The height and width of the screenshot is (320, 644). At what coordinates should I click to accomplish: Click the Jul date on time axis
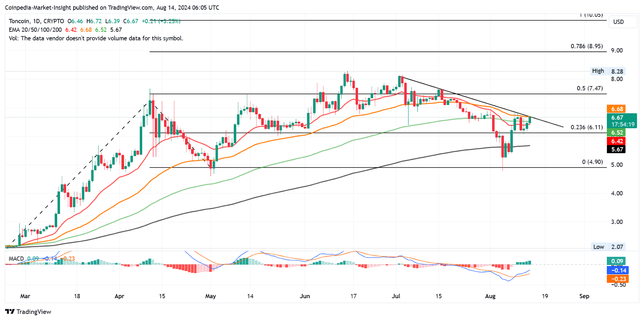(x=396, y=296)
